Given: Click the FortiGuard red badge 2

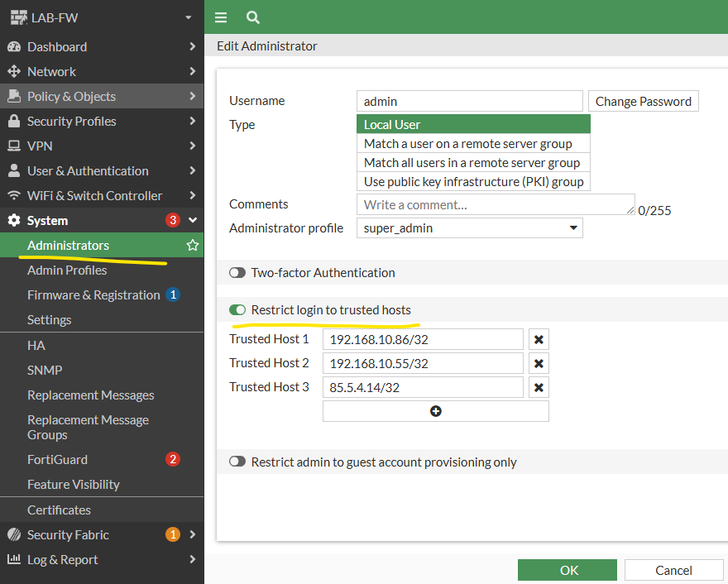Looking at the screenshot, I should (x=173, y=459).
